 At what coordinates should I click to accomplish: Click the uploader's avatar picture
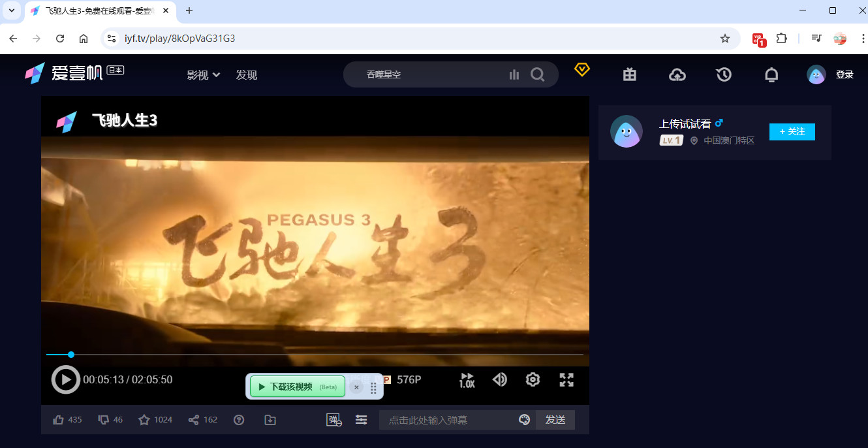click(x=627, y=131)
